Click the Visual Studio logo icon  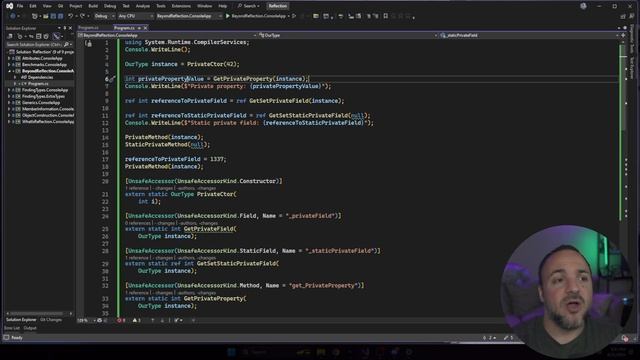[9, 6]
